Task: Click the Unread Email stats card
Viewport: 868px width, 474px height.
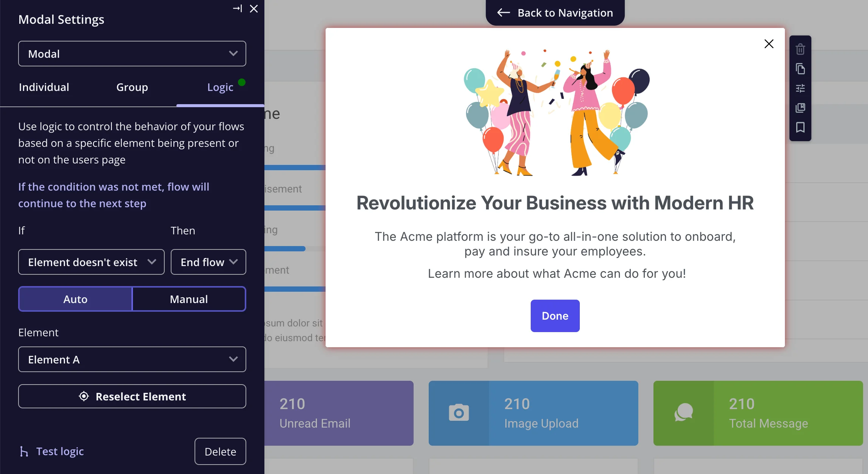Action: (339, 413)
